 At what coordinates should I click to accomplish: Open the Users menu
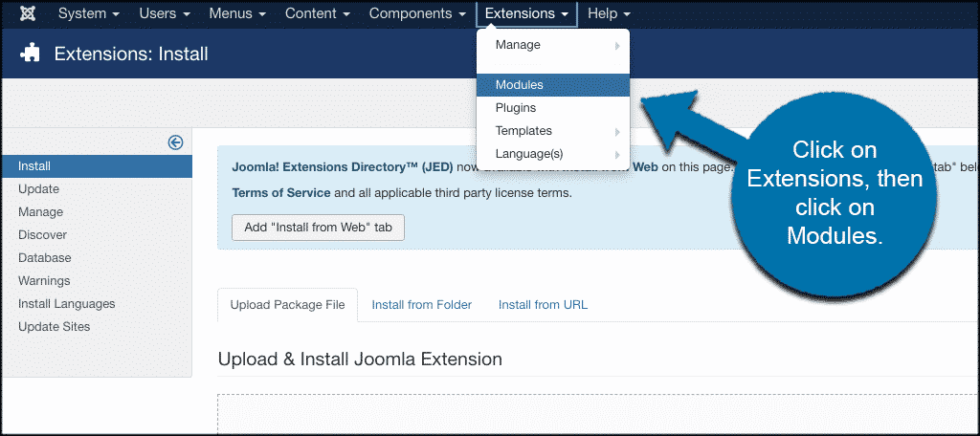[x=165, y=13]
